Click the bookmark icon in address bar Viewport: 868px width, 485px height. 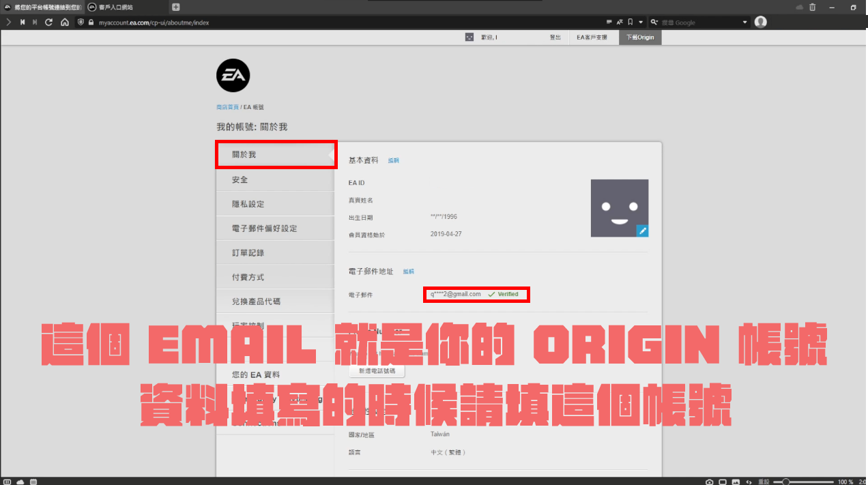click(x=631, y=23)
